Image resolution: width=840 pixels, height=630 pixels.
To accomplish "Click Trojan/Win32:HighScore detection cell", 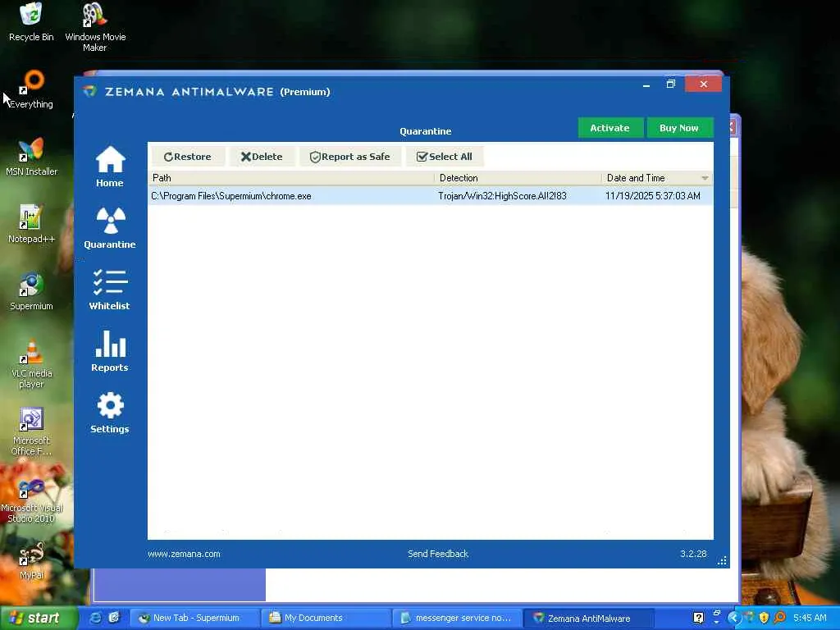I will click(502, 196).
